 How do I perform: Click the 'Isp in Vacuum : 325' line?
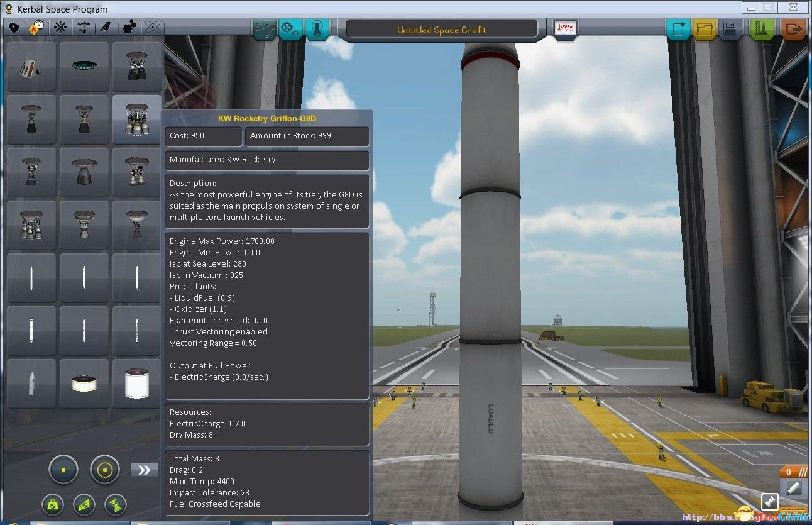pos(206,275)
